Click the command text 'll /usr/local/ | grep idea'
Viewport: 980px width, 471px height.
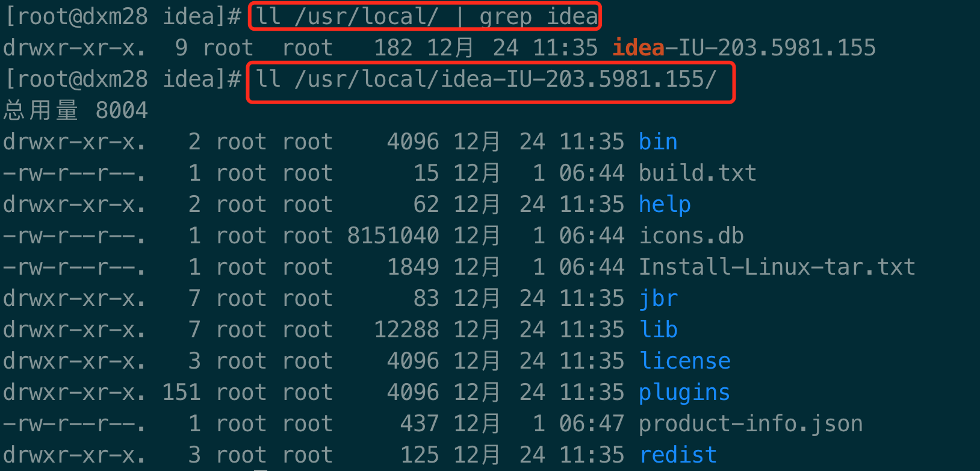pos(426,17)
